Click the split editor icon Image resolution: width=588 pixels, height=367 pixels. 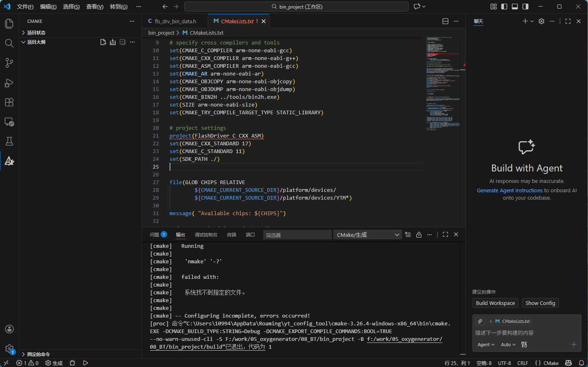445,21
